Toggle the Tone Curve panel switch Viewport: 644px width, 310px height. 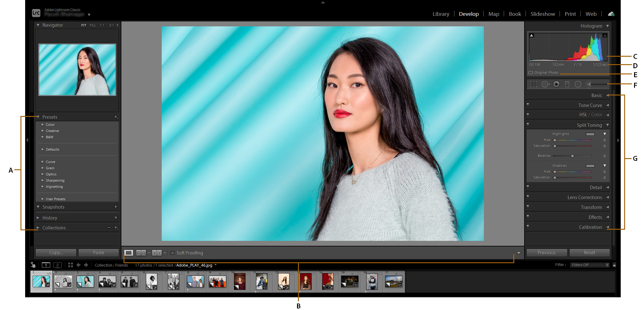[528, 105]
